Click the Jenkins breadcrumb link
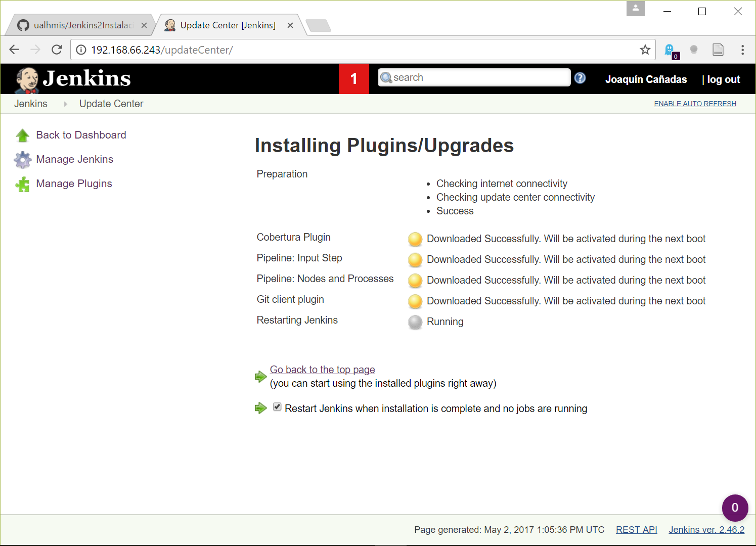The width and height of the screenshot is (756, 546). point(31,104)
